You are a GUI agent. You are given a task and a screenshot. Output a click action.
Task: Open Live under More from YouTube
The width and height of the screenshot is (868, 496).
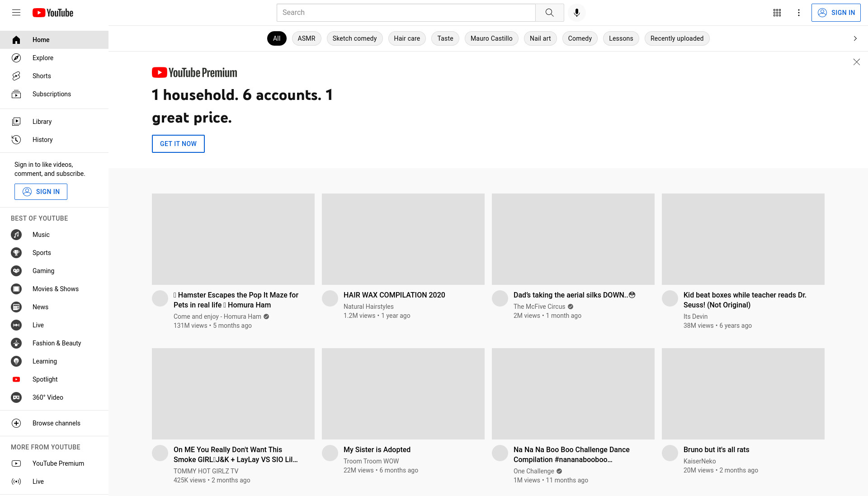[54, 482]
